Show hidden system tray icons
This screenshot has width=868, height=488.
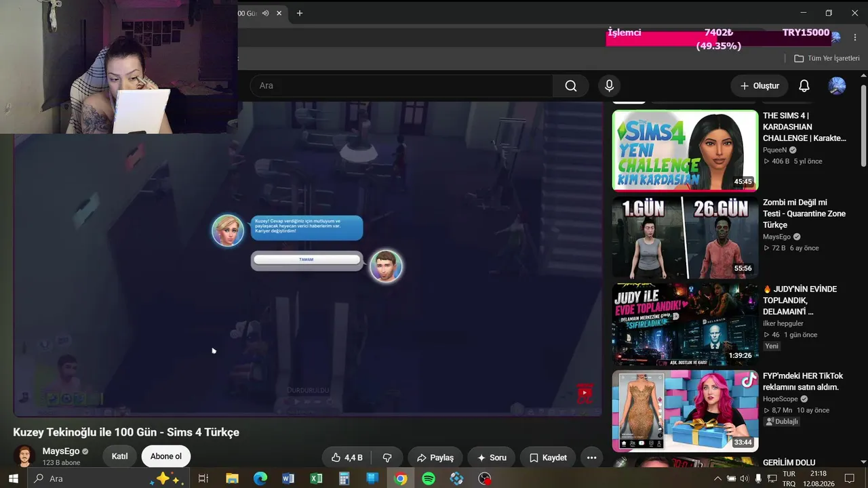pyautogui.click(x=717, y=479)
